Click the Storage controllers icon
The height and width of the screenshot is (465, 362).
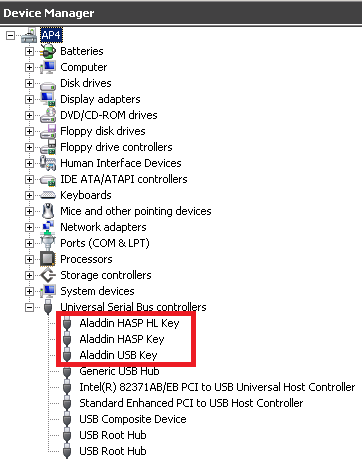[x=48, y=275]
